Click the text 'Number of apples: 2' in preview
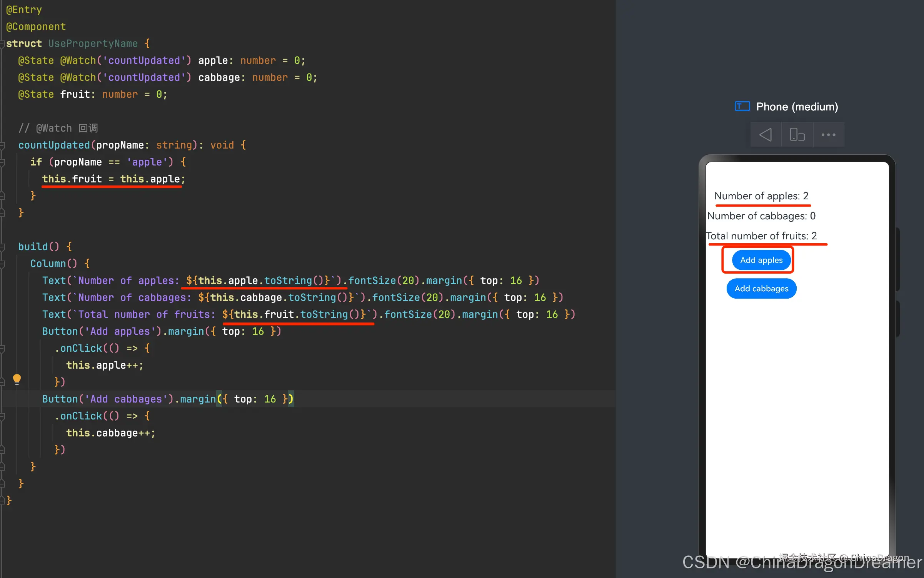 [x=761, y=196]
